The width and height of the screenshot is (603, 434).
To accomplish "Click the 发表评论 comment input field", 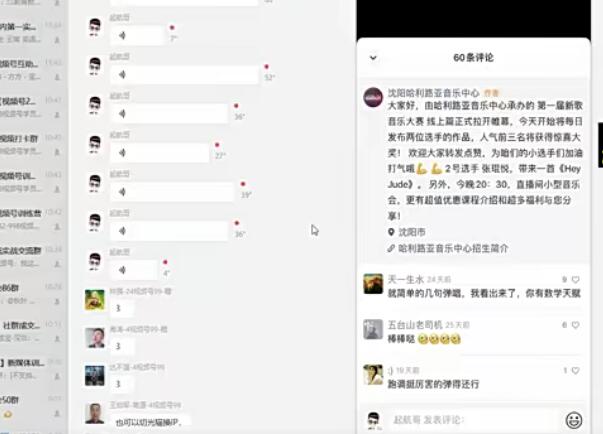I will tap(473, 420).
